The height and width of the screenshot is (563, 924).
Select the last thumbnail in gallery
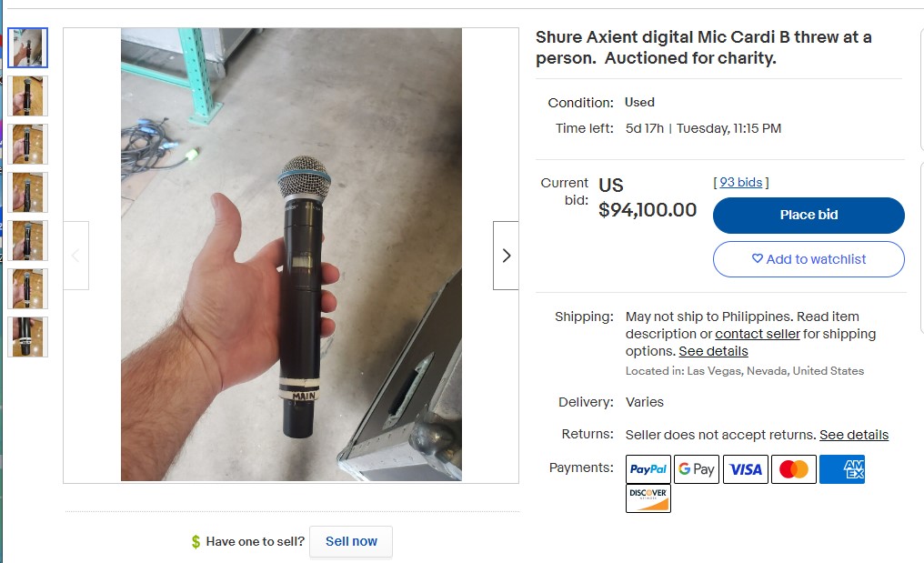(28, 337)
